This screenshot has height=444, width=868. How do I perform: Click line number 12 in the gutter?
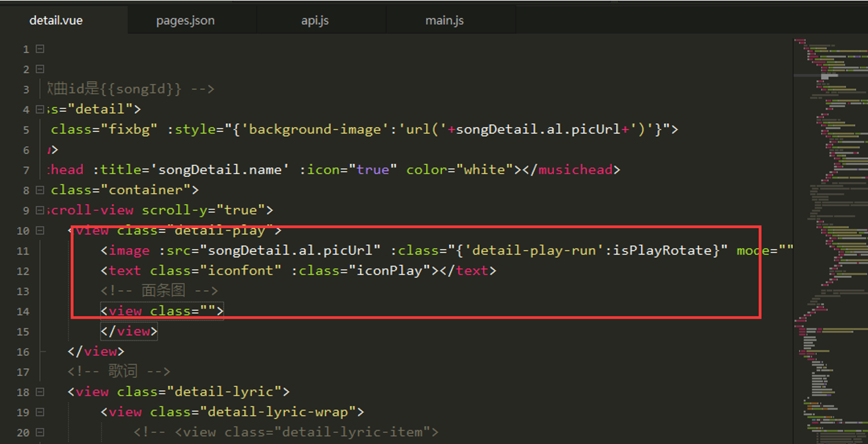click(23, 271)
